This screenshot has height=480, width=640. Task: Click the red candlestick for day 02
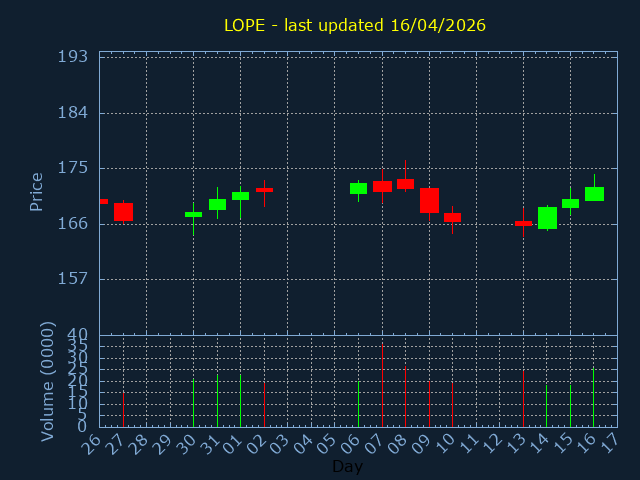264,190
